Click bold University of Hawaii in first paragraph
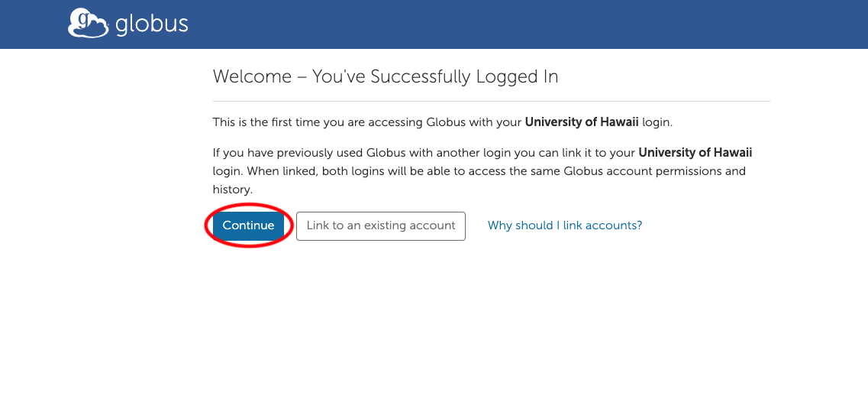The height and width of the screenshot is (402, 868). (582, 122)
